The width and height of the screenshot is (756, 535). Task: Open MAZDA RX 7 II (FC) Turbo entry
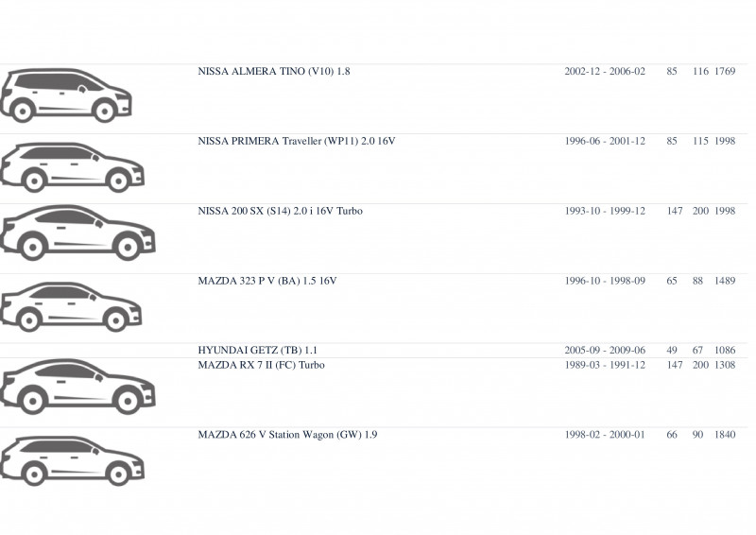(262, 365)
